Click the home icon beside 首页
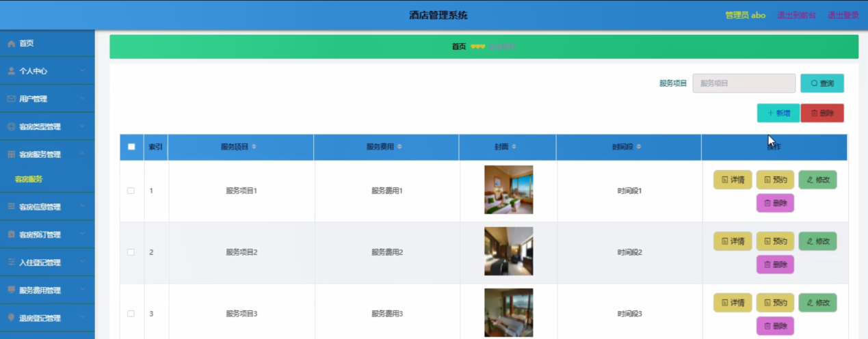The image size is (868, 339). [x=11, y=44]
